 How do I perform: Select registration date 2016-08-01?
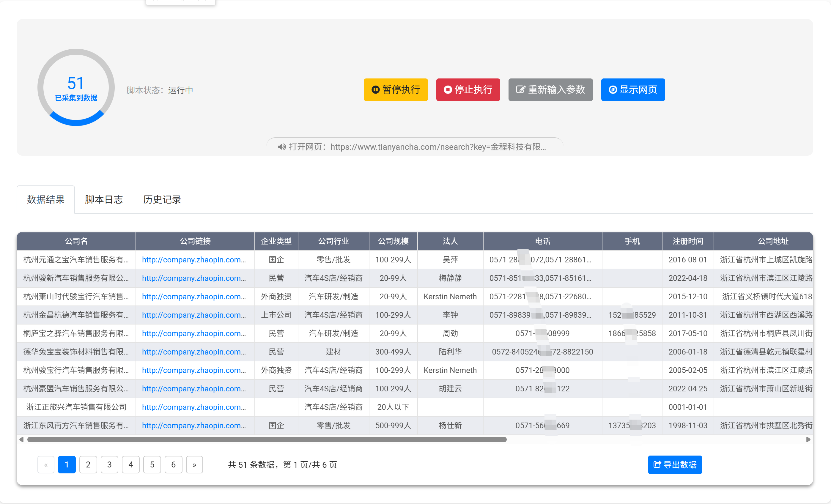pyautogui.click(x=688, y=260)
